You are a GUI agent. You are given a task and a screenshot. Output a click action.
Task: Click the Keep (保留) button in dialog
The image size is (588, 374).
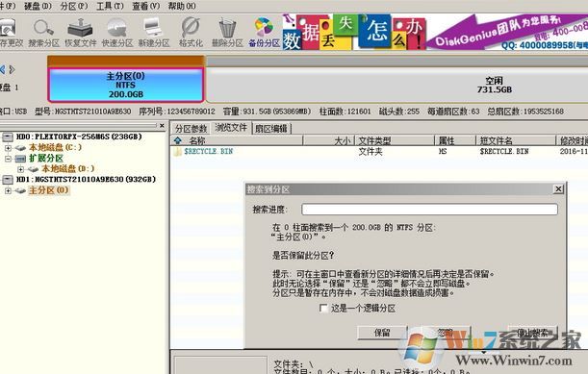click(x=382, y=333)
